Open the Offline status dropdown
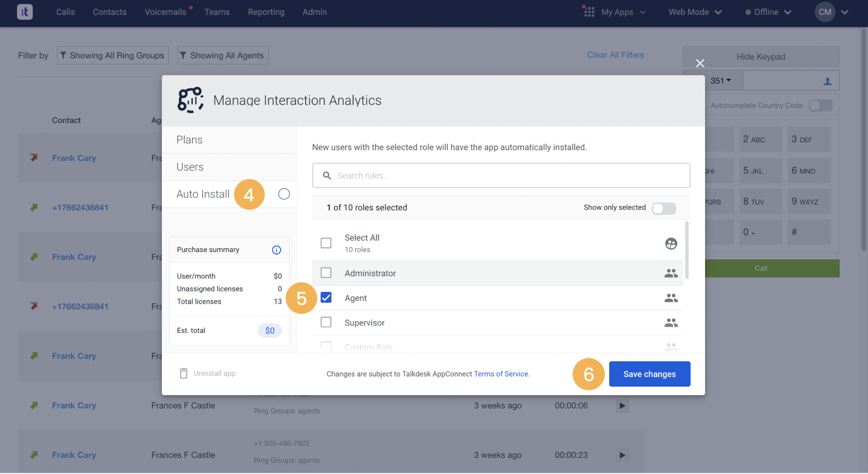This screenshot has height=474, width=868. (768, 12)
